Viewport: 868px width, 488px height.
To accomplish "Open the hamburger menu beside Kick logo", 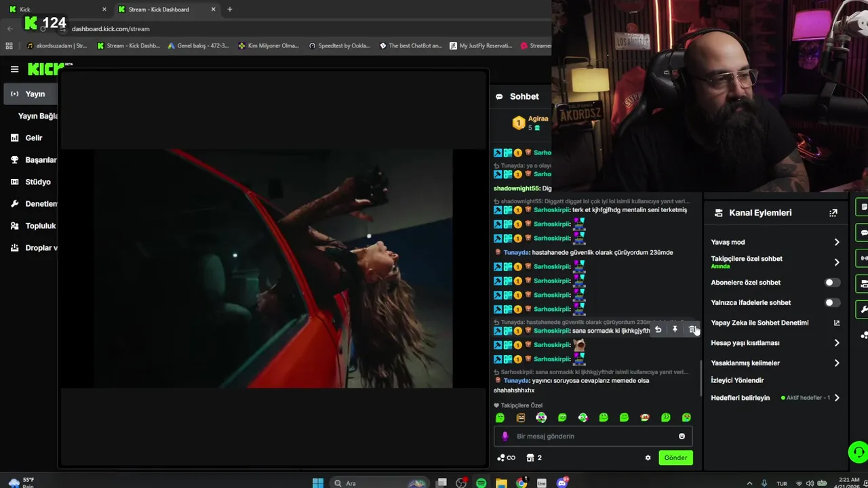I will (14, 69).
